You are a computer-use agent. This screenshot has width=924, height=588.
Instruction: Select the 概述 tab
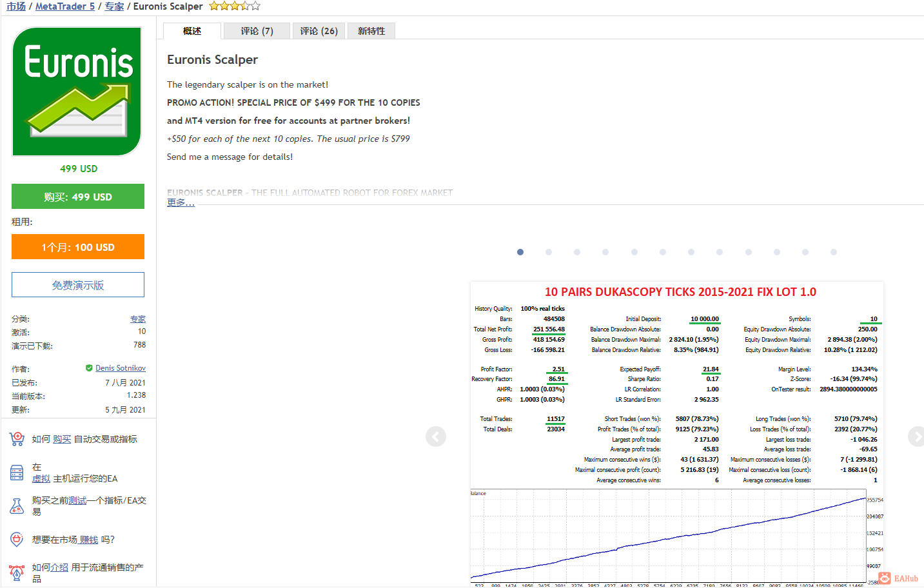click(x=192, y=31)
